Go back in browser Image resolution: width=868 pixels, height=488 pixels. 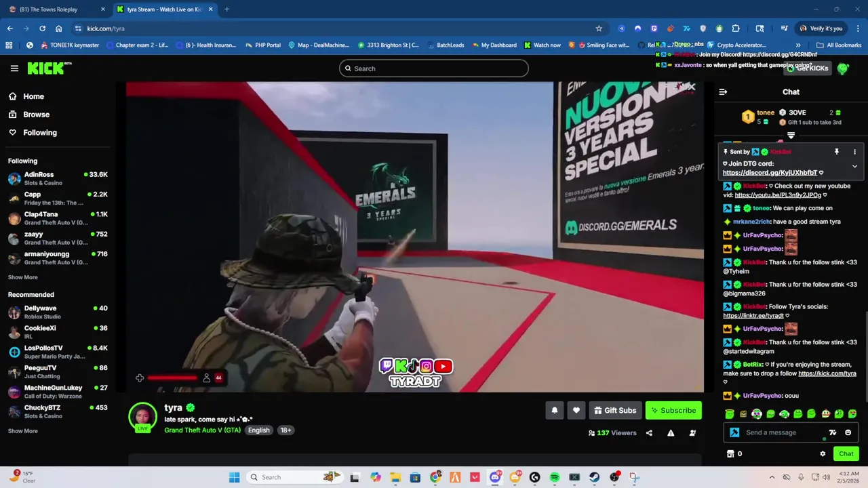click(x=9, y=28)
